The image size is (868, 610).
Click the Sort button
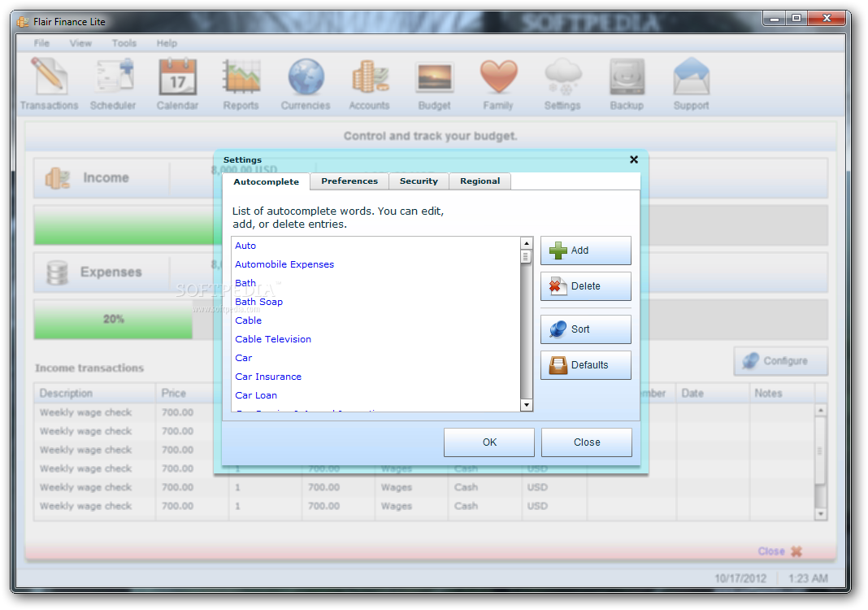point(586,329)
